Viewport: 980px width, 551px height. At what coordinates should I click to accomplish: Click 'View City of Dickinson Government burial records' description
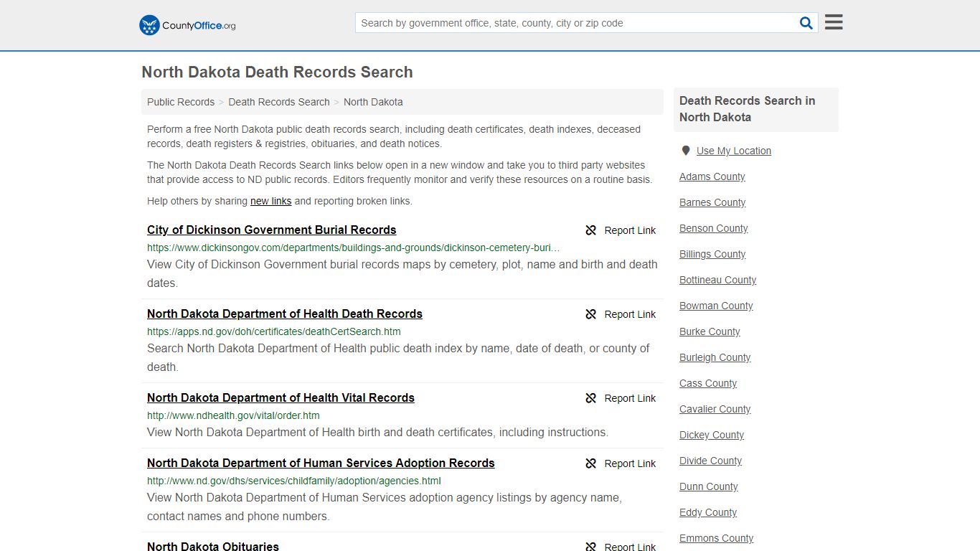pos(402,273)
